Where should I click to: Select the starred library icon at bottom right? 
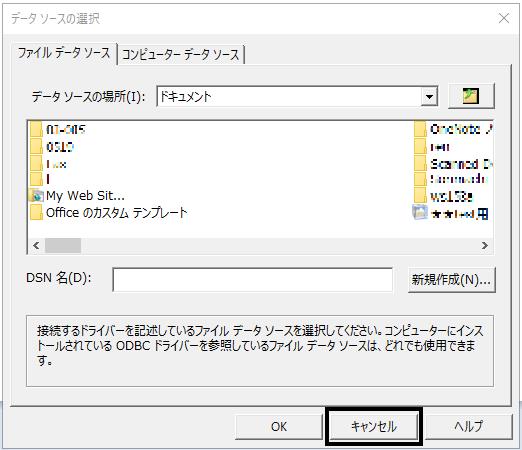pos(420,212)
